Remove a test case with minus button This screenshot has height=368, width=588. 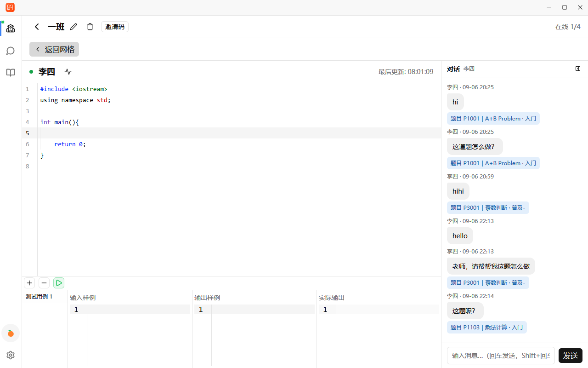(44, 283)
